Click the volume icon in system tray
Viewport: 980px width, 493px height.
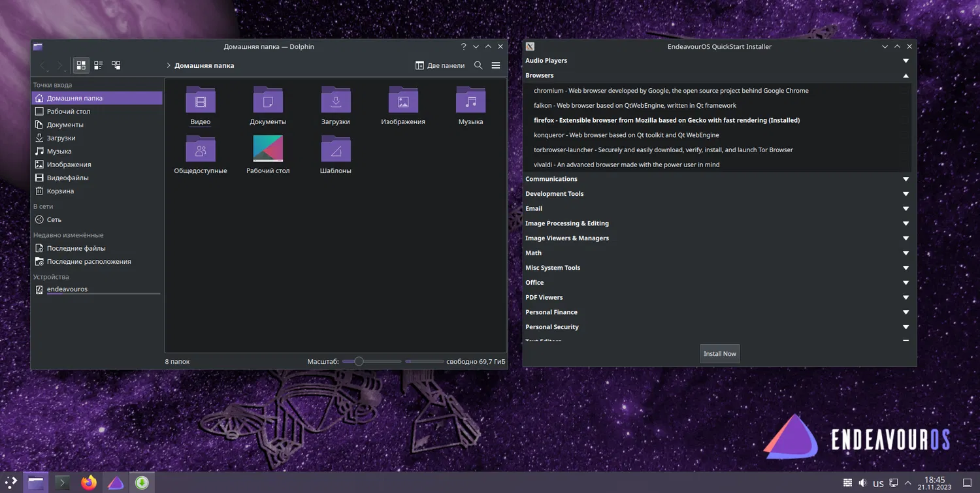(x=862, y=483)
